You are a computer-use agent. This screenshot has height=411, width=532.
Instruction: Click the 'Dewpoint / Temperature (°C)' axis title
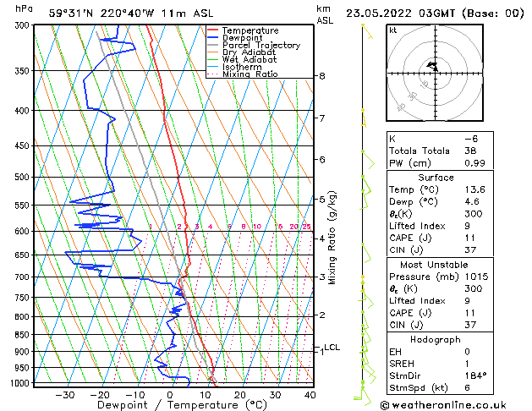click(x=183, y=405)
